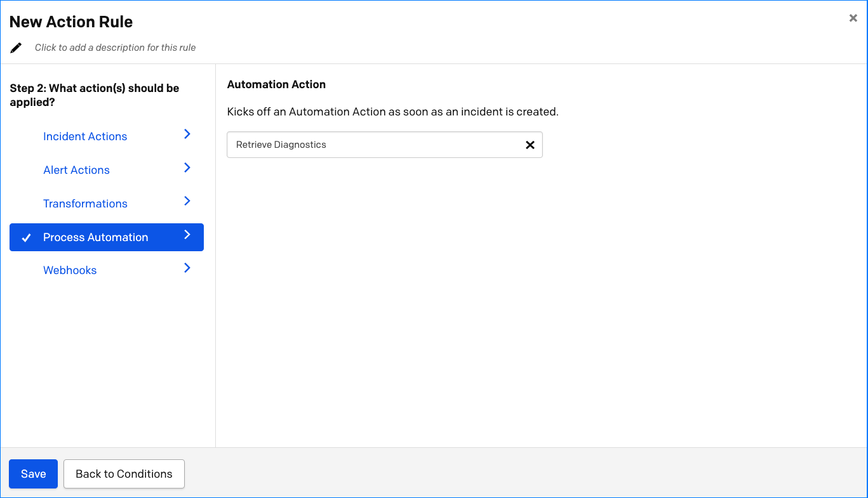868x498 pixels.
Task: Close the New Action Rule dialog
Action: [853, 18]
